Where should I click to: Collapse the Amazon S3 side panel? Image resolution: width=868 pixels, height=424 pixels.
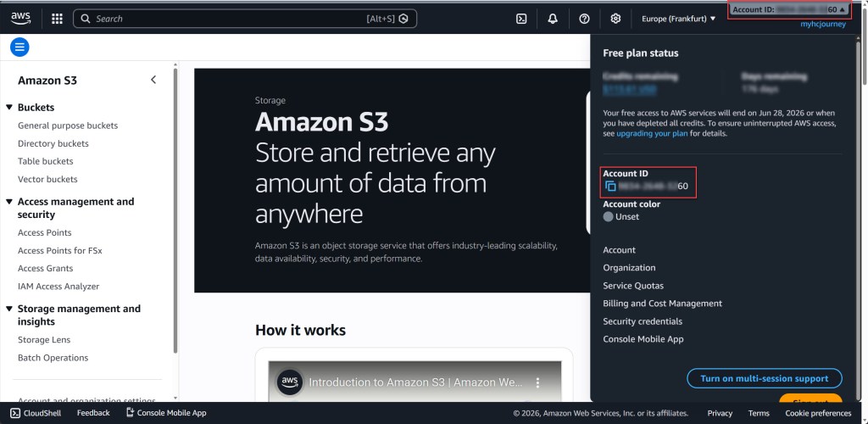click(153, 80)
